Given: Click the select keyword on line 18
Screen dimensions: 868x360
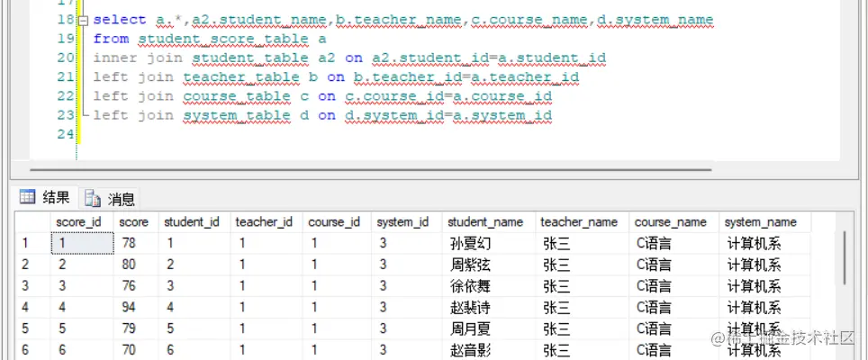Looking at the screenshot, I should [x=120, y=20].
